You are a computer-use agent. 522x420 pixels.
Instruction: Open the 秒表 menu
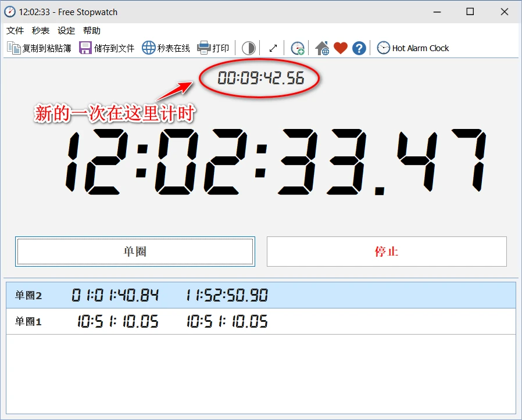tap(41, 31)
